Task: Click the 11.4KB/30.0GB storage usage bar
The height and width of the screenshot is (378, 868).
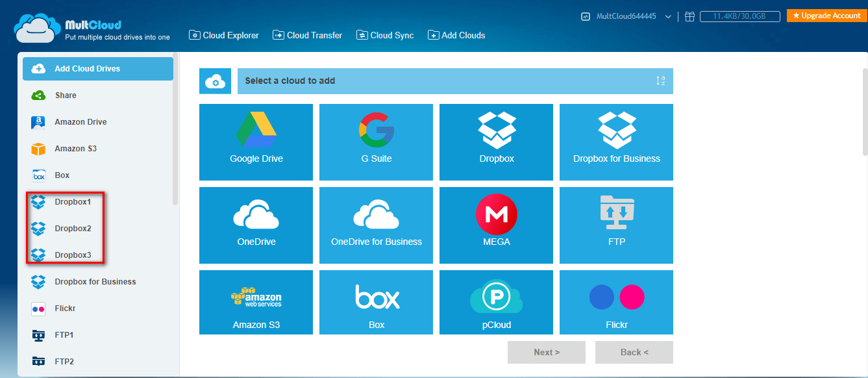Action: click(739, 16)
